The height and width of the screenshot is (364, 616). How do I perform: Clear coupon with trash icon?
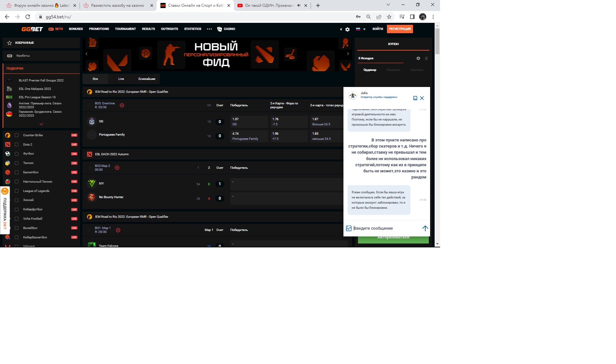click(x=426, y=58)
